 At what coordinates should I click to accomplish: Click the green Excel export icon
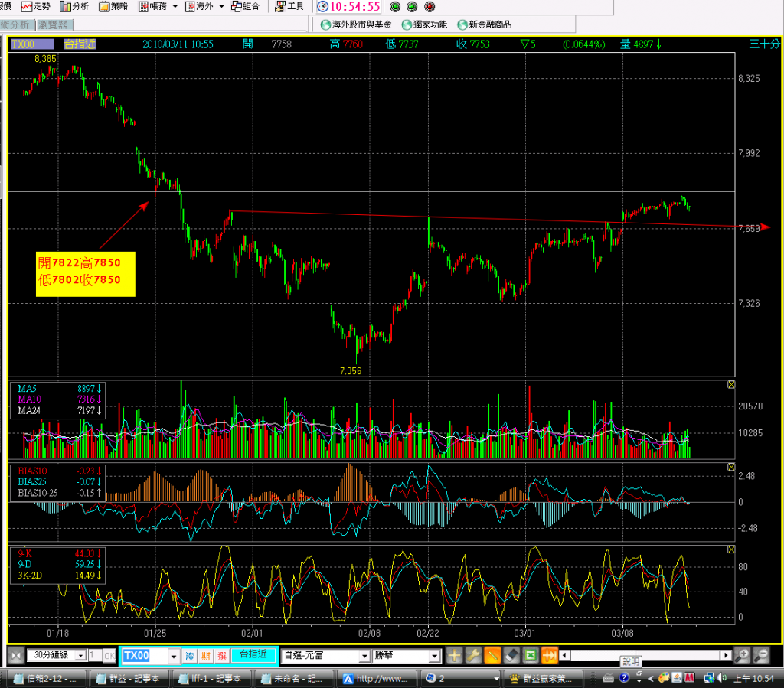click(530, 655)
